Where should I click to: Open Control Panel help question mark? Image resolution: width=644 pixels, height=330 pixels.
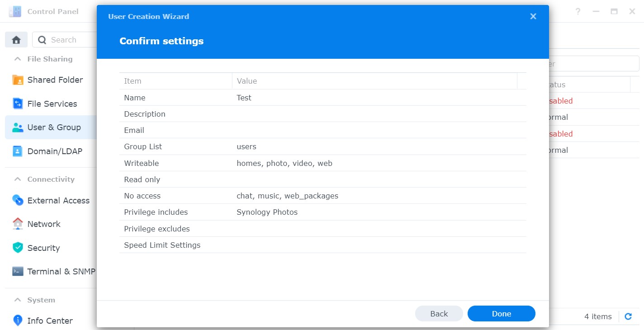[x=578, y=11]
